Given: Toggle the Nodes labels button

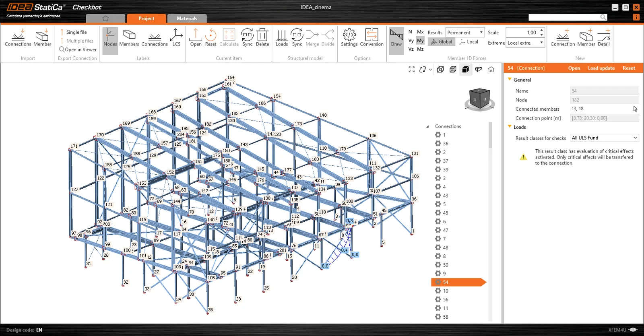Looking at the screenshot, I should 110,37.
